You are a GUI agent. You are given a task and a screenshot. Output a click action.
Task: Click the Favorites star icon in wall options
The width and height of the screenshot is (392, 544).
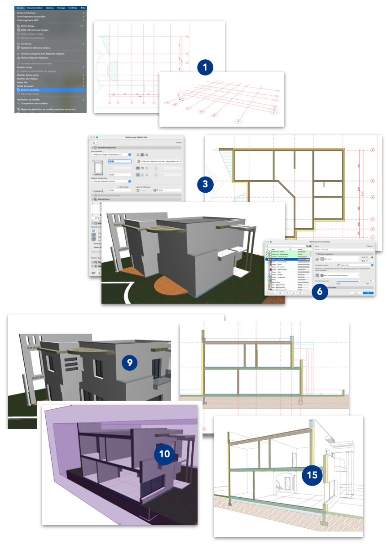pos(94,142)
